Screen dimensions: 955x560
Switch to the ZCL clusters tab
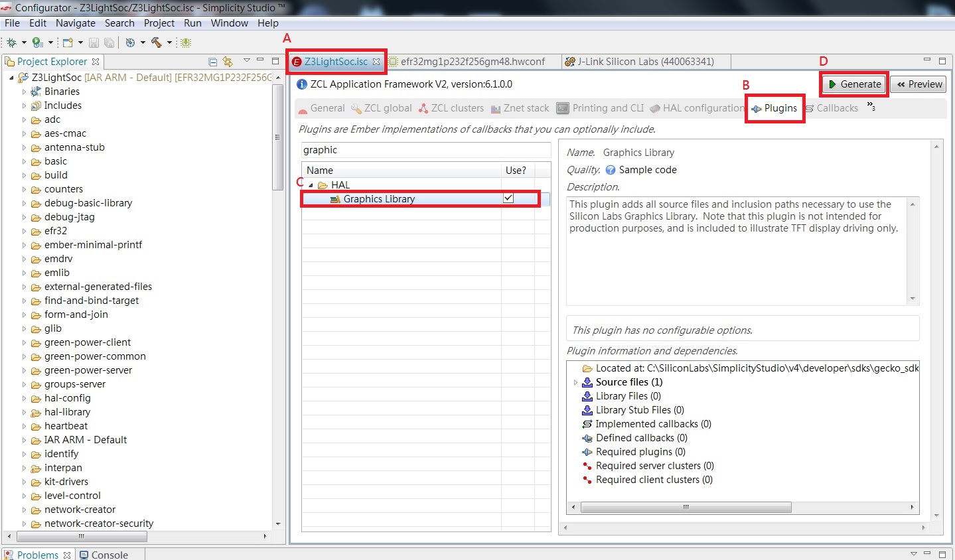451,108
